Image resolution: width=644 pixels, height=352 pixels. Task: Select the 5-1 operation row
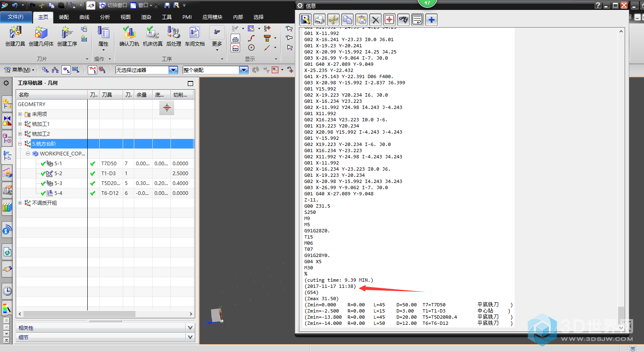pyautogui.click(x=105, y=163)
